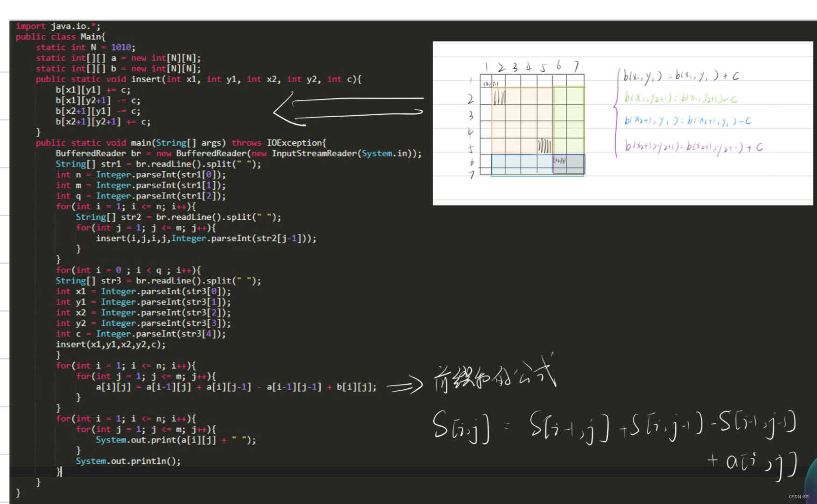The width and height of the screenshot is (817, 504).
Task: Click the blue 'b(x2+1,y1)' formula in the diagram
Action: point(688,120)
